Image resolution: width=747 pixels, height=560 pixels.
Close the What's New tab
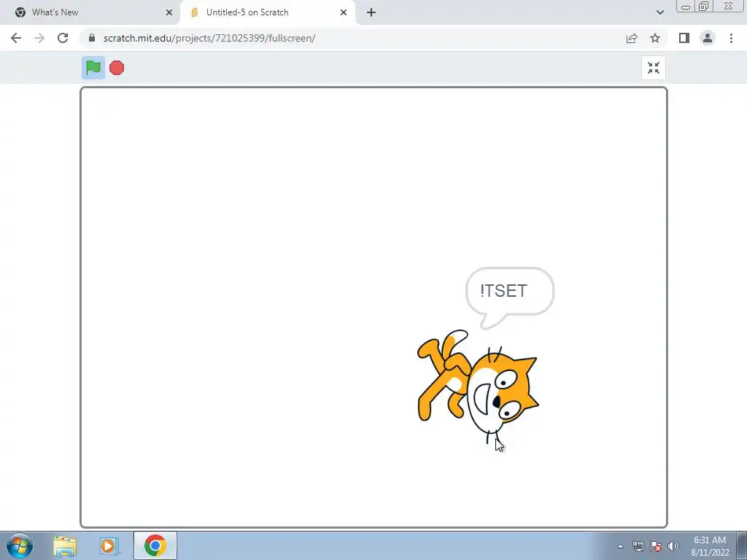169,12
